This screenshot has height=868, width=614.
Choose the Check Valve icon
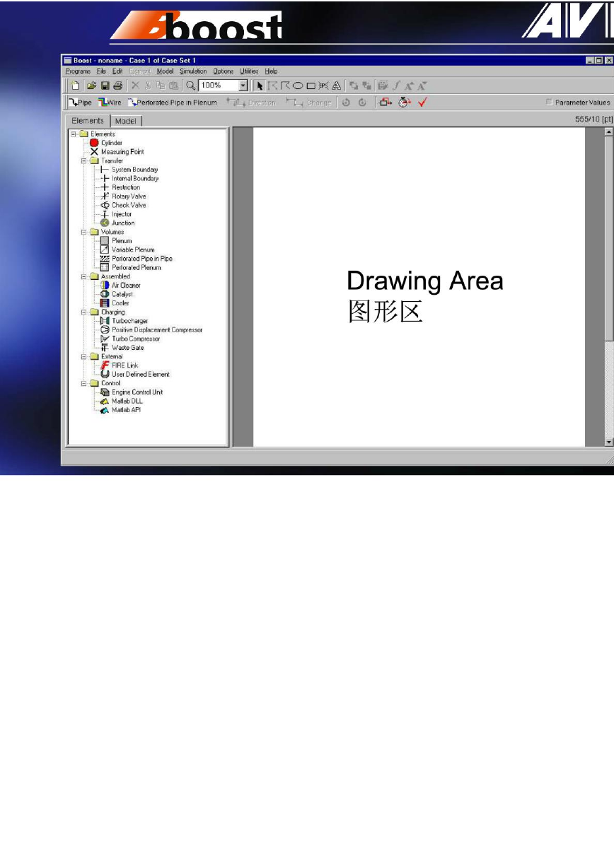(105, 205)
